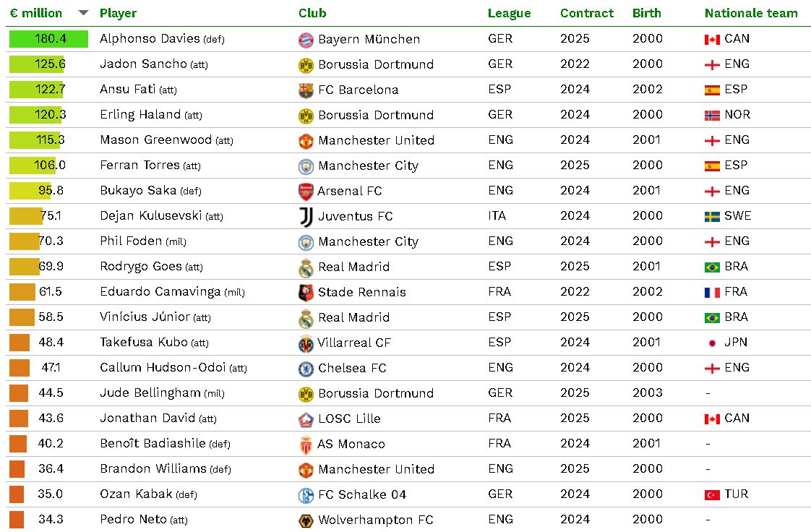This screenshot has width=811, height=532.
Task: Click the Chelsea FC crest icon
Action: click(306, 369)
